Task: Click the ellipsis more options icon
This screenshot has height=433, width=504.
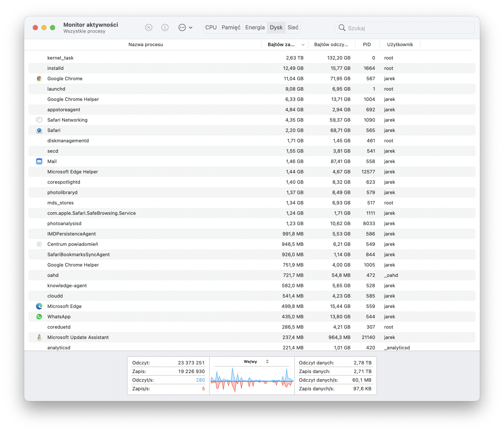Action: [x=182, y=27]
